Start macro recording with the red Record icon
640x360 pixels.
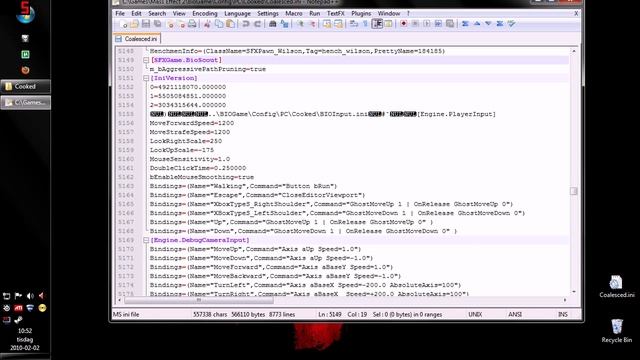(x=404, y=24)
